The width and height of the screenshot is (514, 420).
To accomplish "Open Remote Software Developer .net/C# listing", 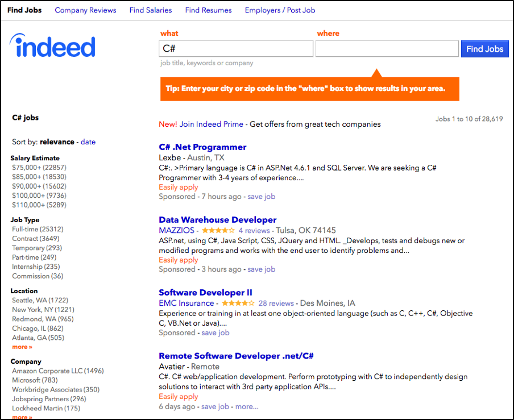I will click(x=237, y=356).
